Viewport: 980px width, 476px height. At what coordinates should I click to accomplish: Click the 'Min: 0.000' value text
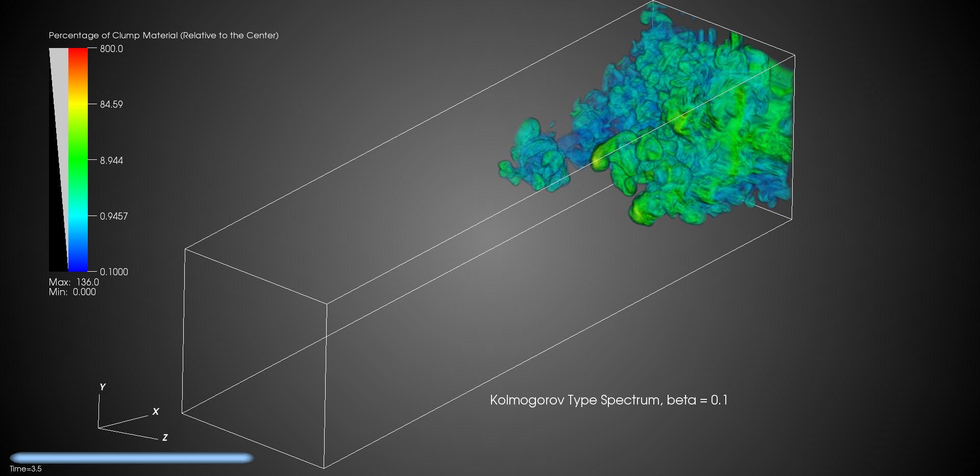[72, 292]
